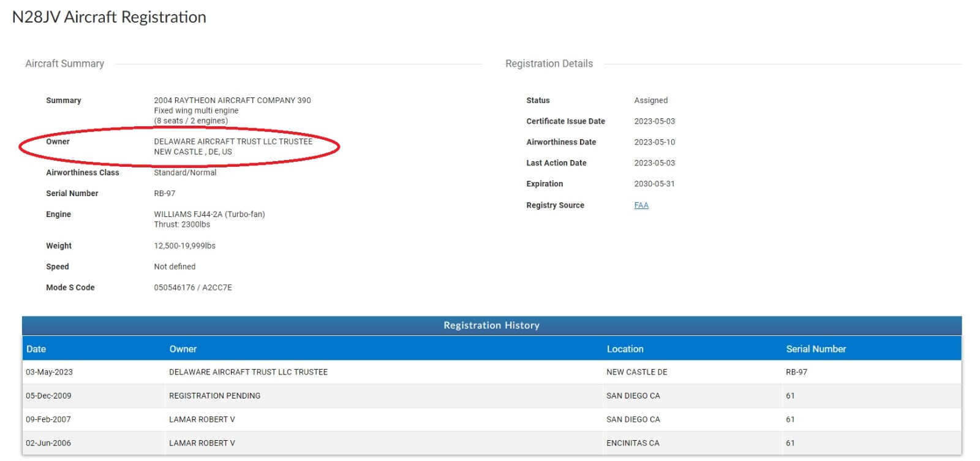Select the ENCINITAS CA location cell
Screen dimensions: 980x461
633,443
